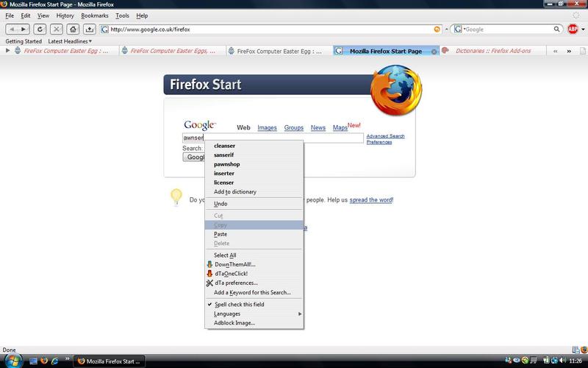Toggle 'Spell check this field' option
The image size is (588, 368).
[x=240, y=304]
